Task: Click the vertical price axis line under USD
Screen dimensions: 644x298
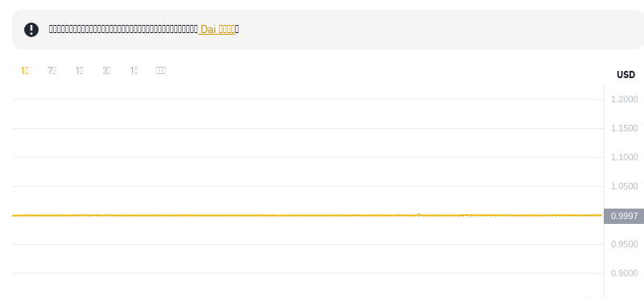Action: click(604, 191)
